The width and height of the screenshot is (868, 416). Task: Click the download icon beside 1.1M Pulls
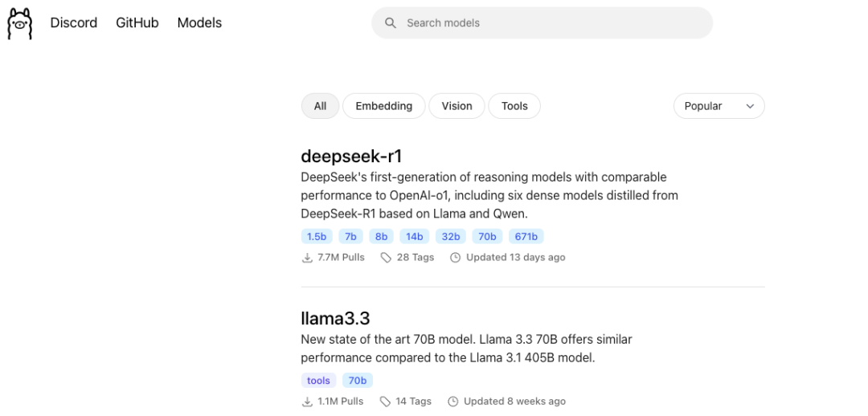(x=307, y=401)
